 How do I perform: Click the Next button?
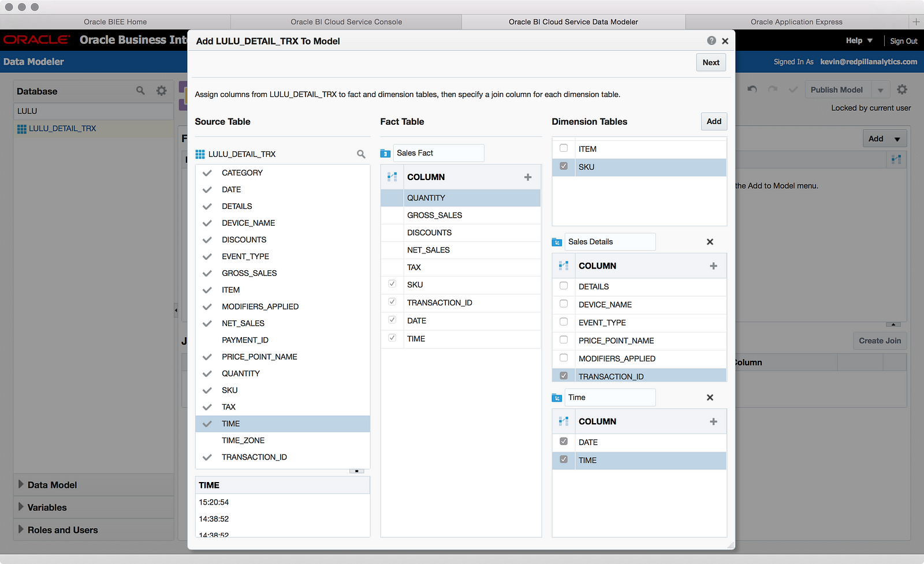click(711, 62)
